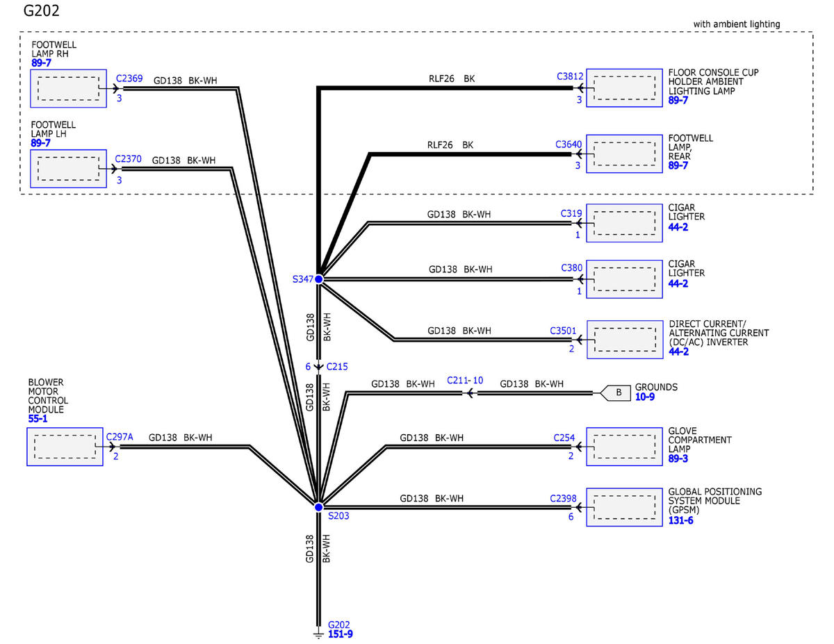The height and width of the screenshot is (644, 834).
Task: Click the ground symbol at the wire bottom
Action: (x=318, y=634)
